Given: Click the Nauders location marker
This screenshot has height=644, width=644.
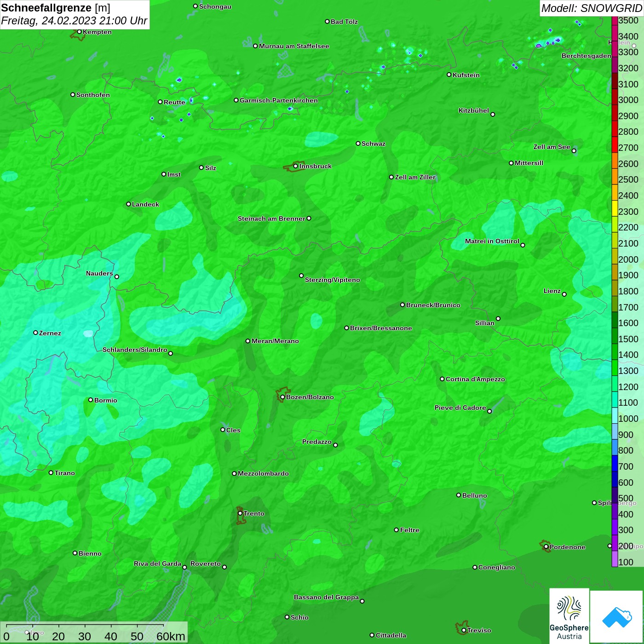Looking at the screenshot, I should tap(117, 276).
